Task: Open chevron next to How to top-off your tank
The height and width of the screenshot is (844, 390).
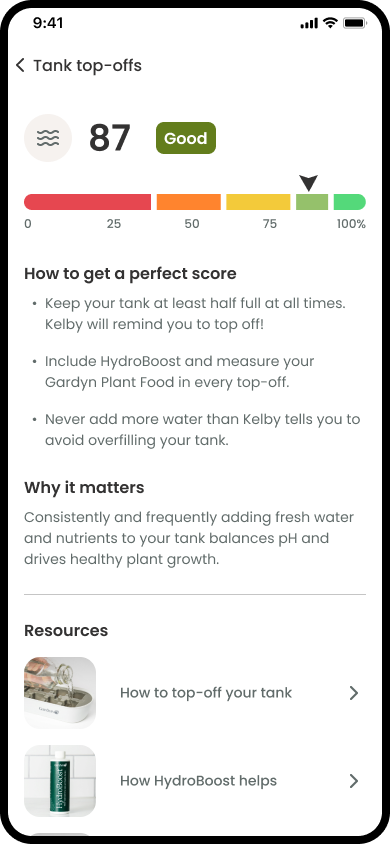Action: pos(353,693)
